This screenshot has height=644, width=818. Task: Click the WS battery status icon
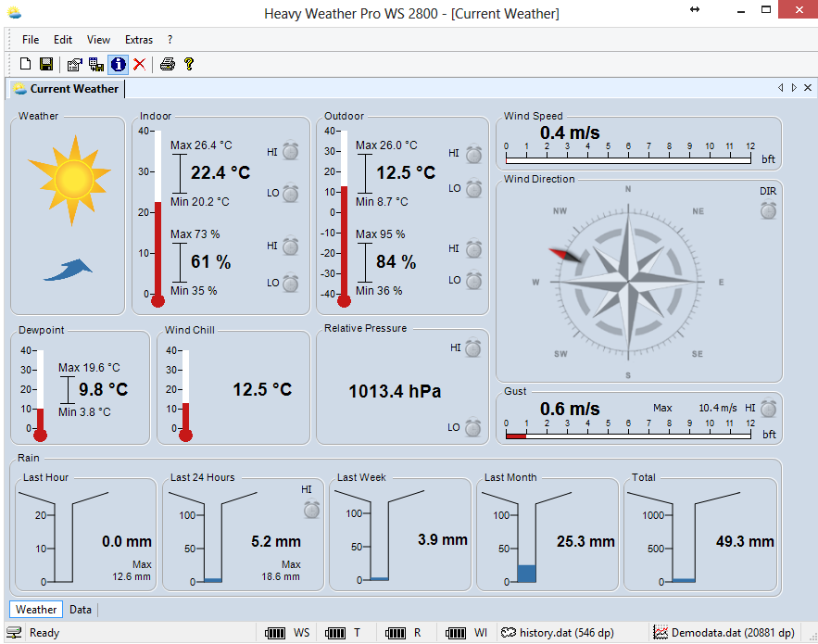coord(275,633)
